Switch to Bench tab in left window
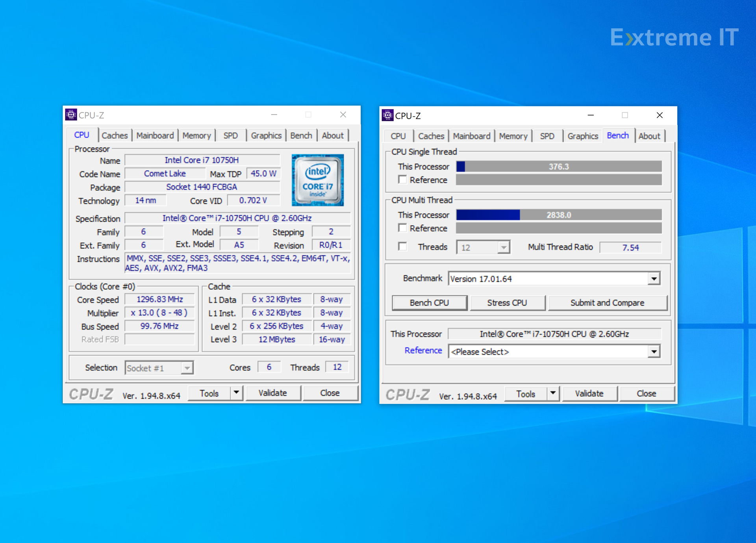Image resolution: width=756 pixels, height=543 pixels. 301,135
